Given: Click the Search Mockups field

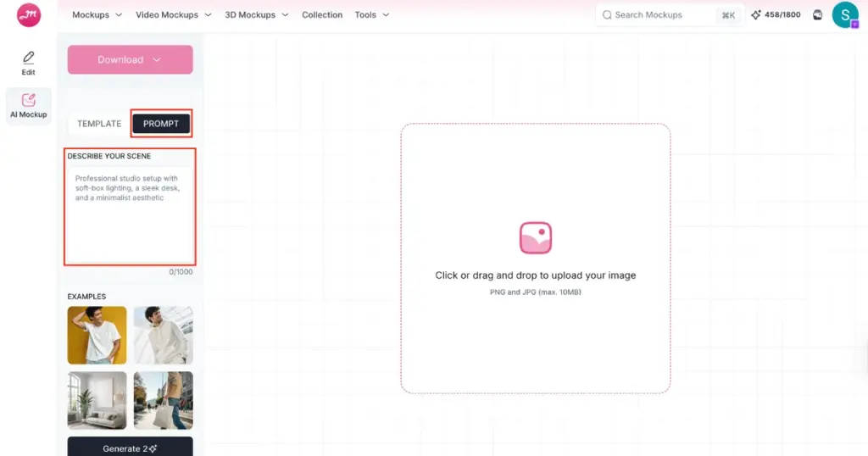Looking at the screenshot, I should (x=670, y=15).
